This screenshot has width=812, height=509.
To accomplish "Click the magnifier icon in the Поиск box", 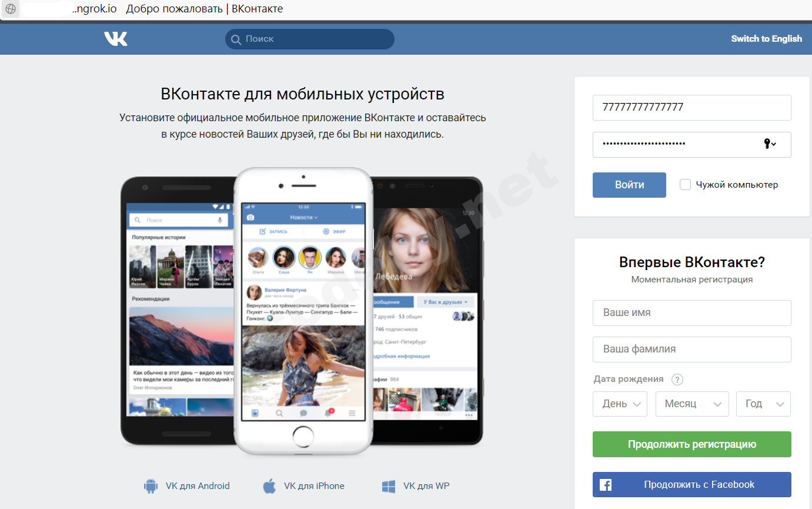I will [x=236, y=39].
